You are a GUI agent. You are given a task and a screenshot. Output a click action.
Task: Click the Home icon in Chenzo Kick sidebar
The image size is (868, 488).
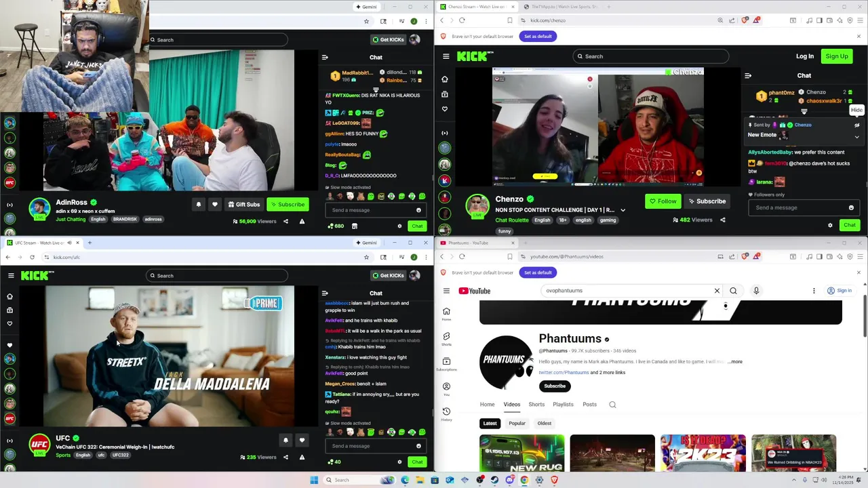click(x=445, y=79)
